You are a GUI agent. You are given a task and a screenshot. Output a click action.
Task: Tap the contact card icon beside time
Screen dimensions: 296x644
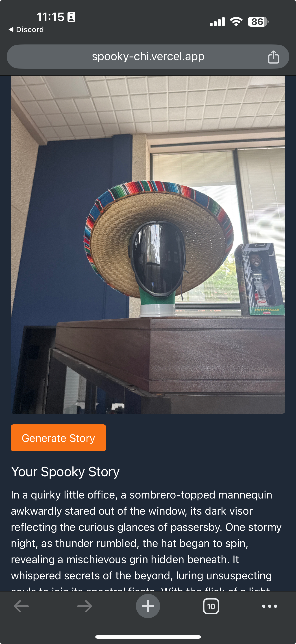(71, 17)
